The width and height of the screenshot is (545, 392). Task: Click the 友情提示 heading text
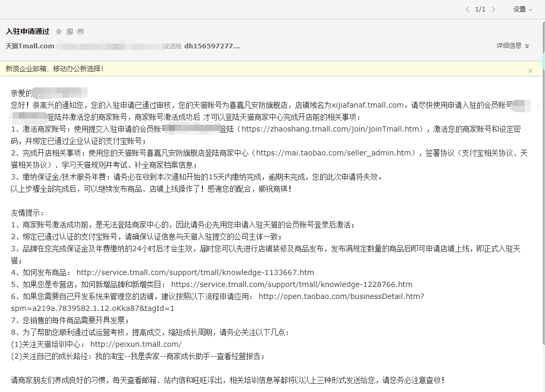point(28,213)
